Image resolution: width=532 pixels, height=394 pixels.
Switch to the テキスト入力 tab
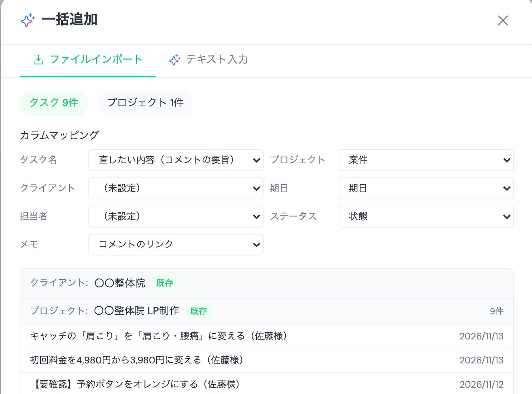(208, 60)
